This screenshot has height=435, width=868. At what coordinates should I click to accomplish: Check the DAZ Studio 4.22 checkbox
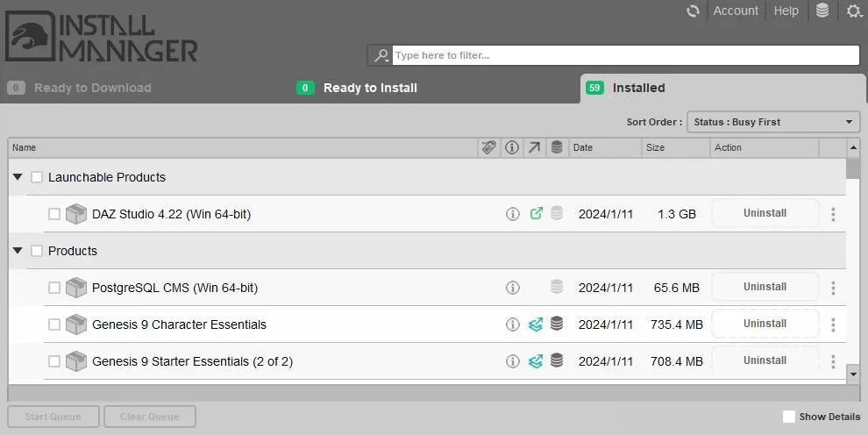coord(54,214)
